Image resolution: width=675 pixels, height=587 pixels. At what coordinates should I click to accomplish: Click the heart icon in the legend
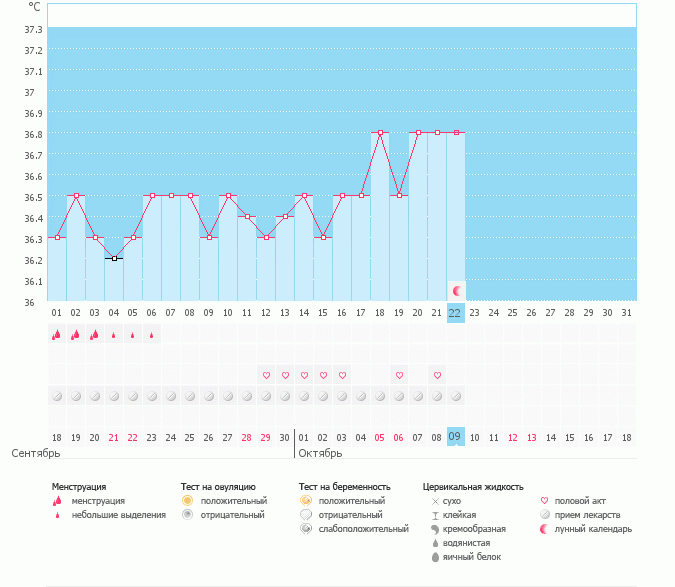[544, 500]
